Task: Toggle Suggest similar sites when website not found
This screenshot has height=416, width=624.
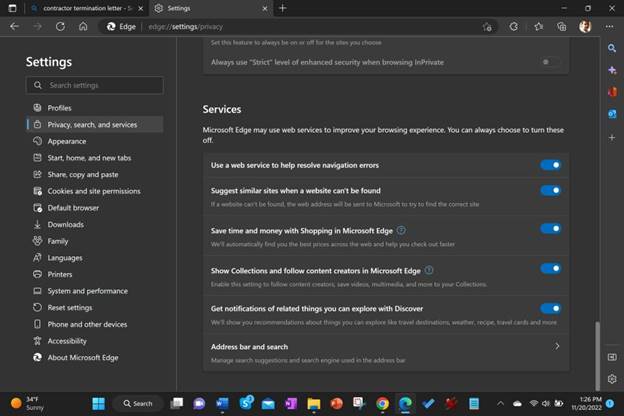Action: [550, 190]
